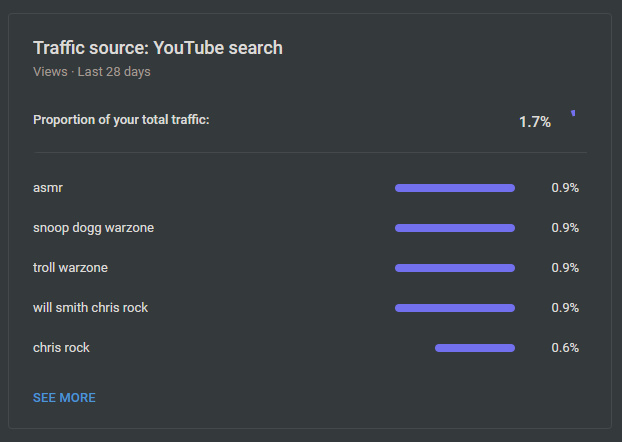Click the will smith chris rock bar
The width and height of the screenshot is (622, 442).
455,308
